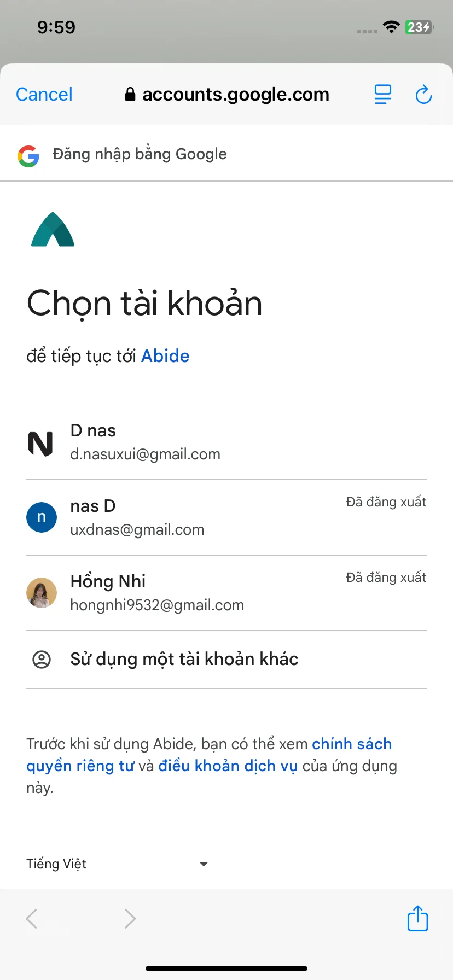
Task: Click the Google G logo
Action: [28, 156]
